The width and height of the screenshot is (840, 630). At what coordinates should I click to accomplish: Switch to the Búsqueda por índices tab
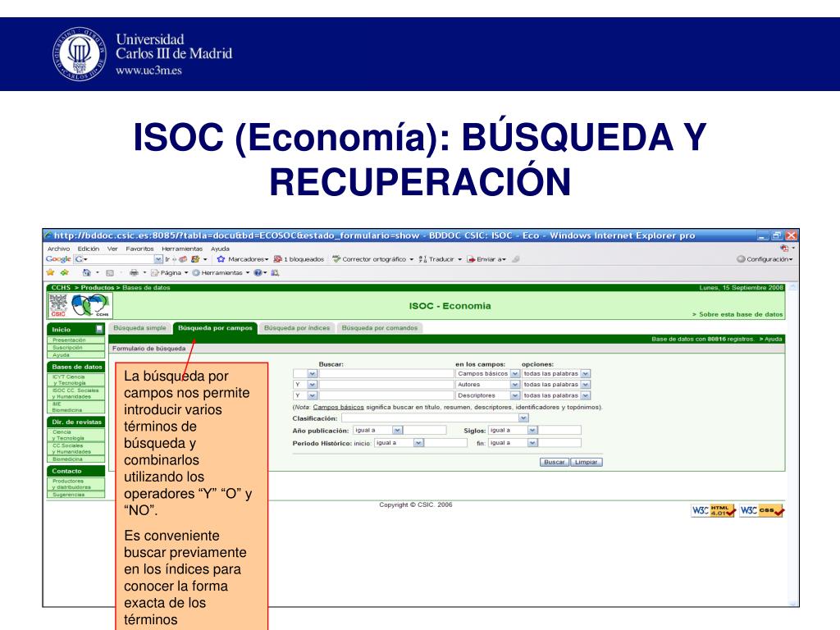297,328
